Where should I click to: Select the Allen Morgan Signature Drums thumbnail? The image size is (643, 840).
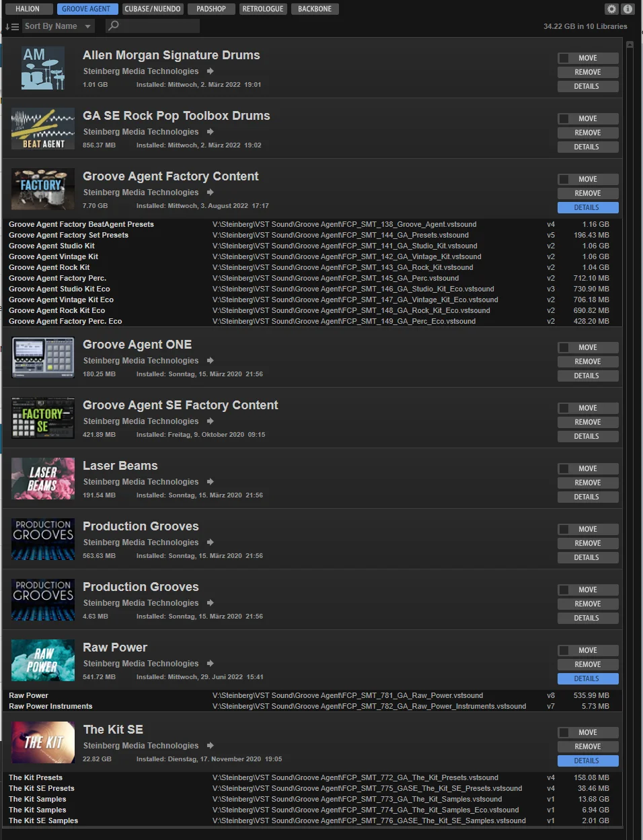click(43, 68)
